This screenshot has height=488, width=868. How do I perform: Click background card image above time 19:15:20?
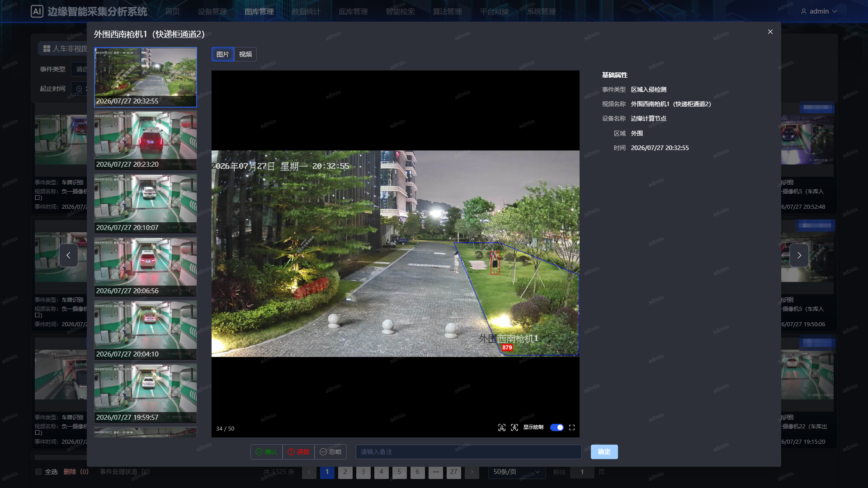tap(807, 375)
